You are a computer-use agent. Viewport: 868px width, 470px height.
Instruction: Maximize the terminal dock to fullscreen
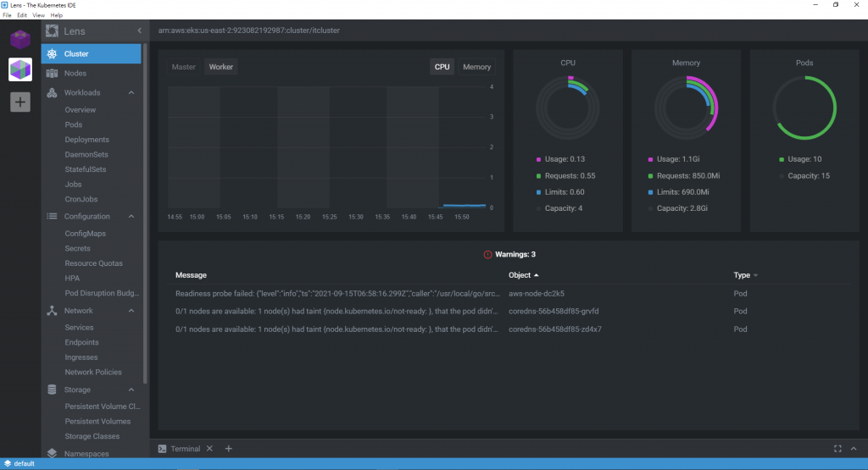(837, 449)
